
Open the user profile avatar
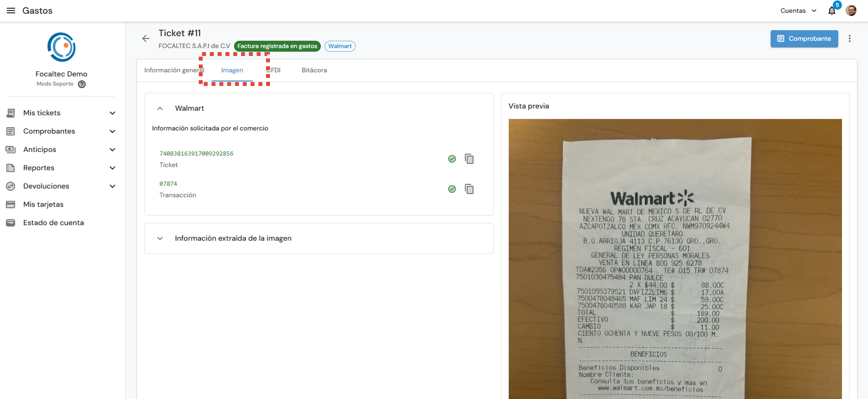(851, 10)
